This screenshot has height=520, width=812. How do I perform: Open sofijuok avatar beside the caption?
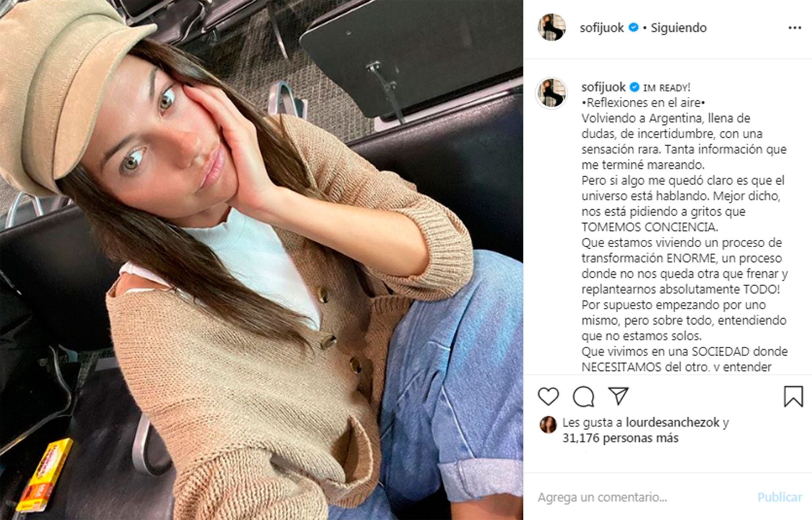click(551, 93)
